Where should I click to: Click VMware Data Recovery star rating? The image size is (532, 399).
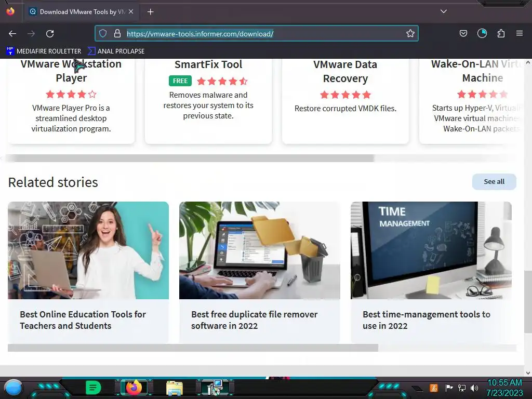[345, 95]
